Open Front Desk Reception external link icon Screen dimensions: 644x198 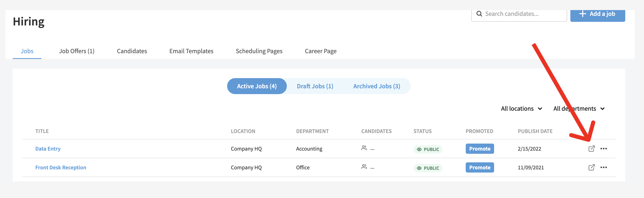(592, 167)
